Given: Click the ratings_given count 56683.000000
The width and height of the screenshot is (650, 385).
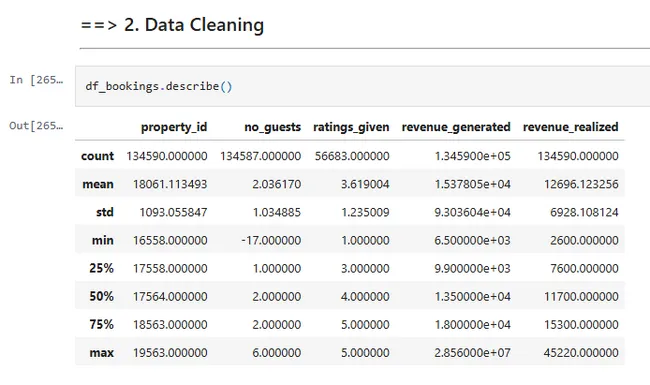Looking at the screenshot, I should coord(352,156).
